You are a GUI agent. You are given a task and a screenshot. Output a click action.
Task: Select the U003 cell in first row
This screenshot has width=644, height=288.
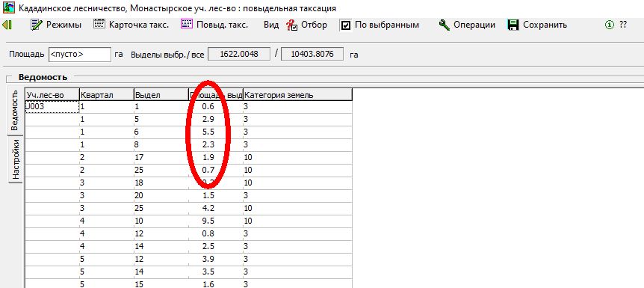pyautogui.click(x=52, y=106)
